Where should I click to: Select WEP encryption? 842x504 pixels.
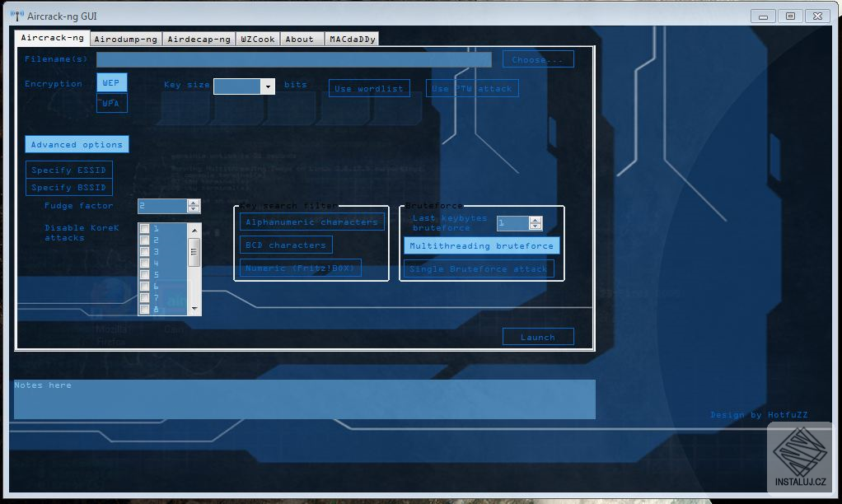(x=111, y=82)
